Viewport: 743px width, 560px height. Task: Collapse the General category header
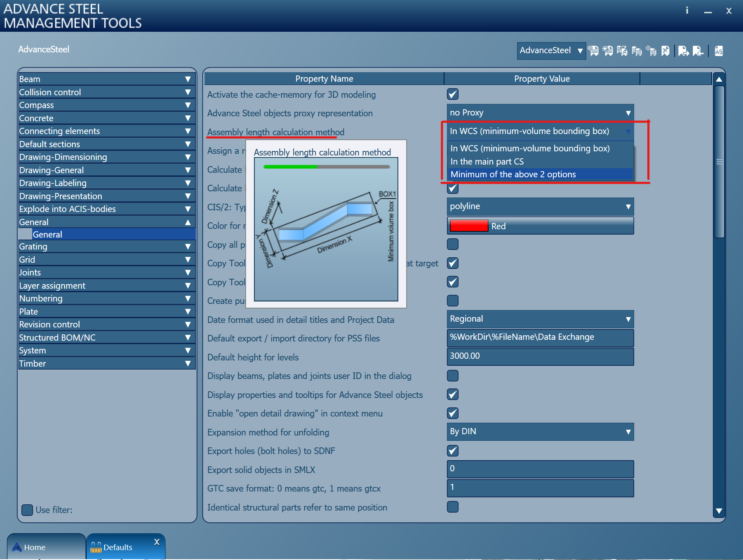coord(107,222)
